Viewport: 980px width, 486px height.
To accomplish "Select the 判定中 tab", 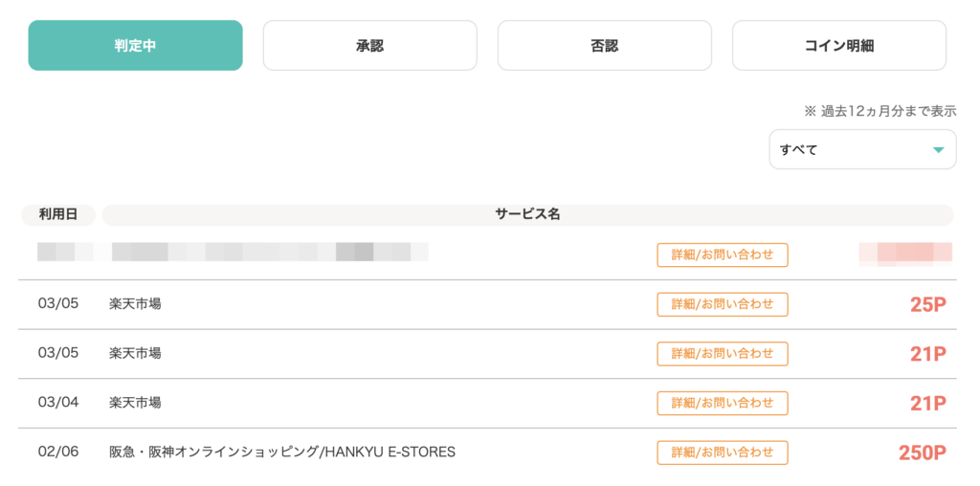I will 135,46.
